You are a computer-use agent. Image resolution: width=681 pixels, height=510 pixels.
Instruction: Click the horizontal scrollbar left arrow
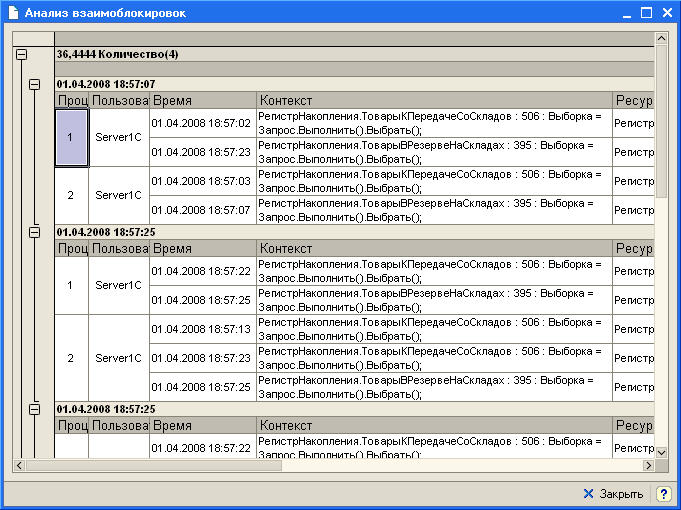(18, 465)
